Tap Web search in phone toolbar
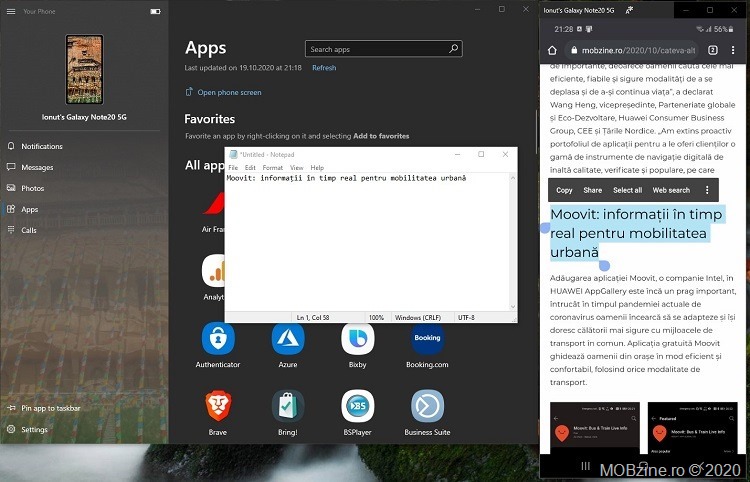The image size is (750, 482). pos(671,190)
